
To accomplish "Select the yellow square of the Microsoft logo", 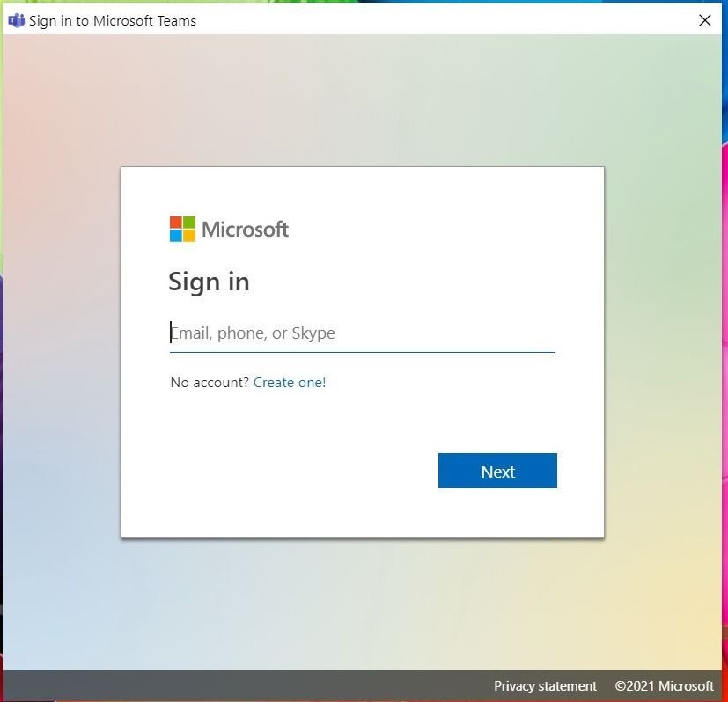I will (x=188, y=236).
